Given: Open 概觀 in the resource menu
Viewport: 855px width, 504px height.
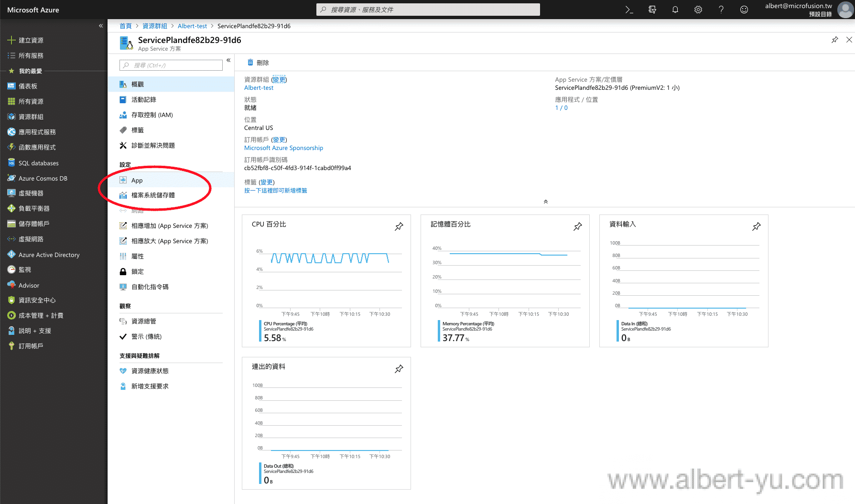Looking at the screenshot, I should click(x=171, y=84).
